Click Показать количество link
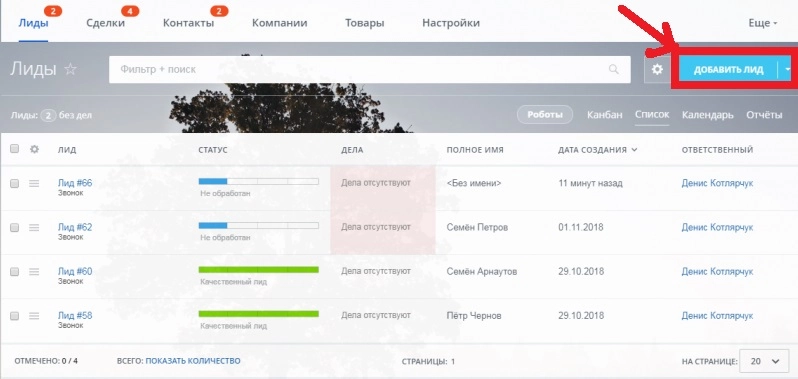The height and width of the screenshot is (379, 798). coord(193,361)
